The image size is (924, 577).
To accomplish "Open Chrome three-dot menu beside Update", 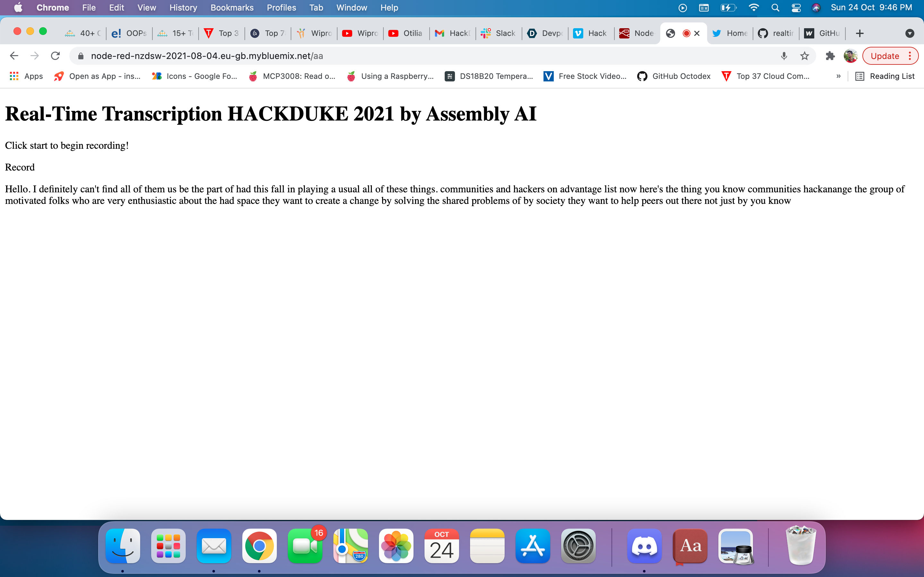I will pyautogui.click(x=910, y=56).
